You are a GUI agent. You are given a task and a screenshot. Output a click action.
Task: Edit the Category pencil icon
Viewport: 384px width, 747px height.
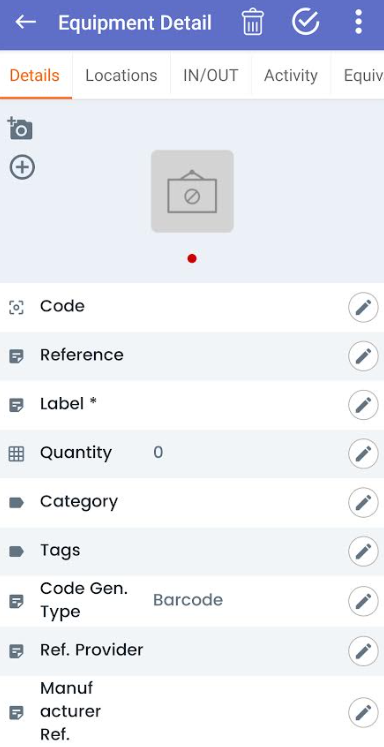[x=363, y=502]
